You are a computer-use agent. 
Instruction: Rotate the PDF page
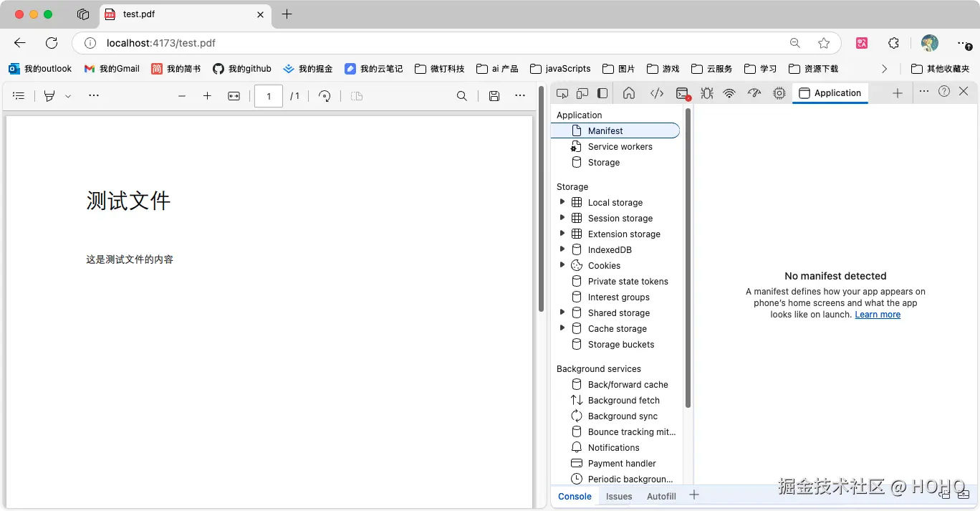tap(325, 96)
